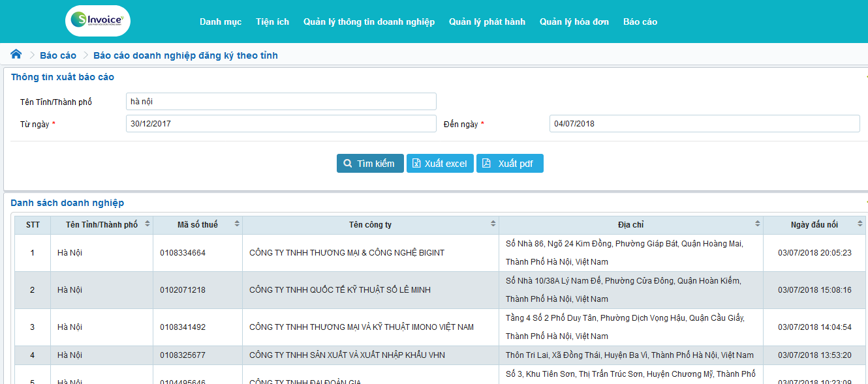Click the home icon in breadcrumb
The image size is (868, 384).
16,55
